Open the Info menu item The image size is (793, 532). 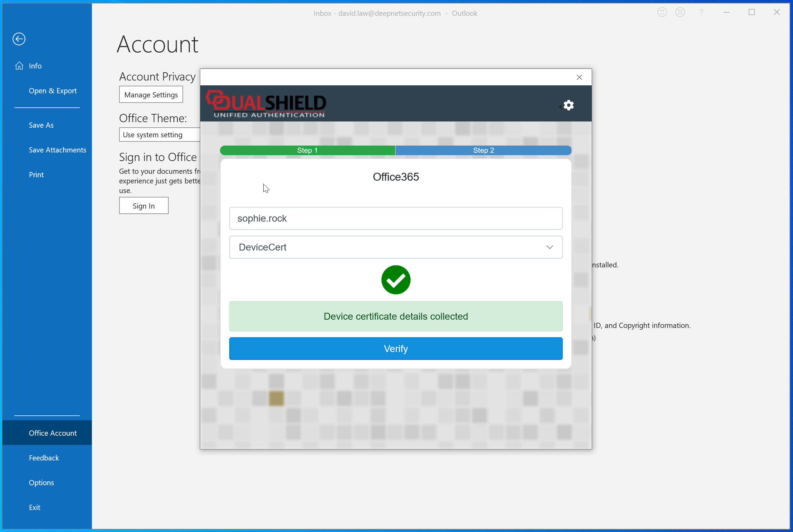tap(35, 66)
